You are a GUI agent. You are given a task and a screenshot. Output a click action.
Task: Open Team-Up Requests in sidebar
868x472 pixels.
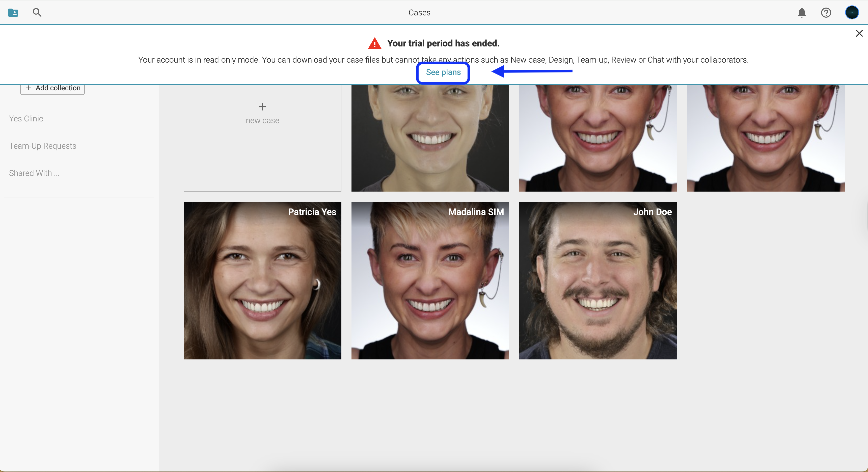pyautogui.click(x=42, y=146)
